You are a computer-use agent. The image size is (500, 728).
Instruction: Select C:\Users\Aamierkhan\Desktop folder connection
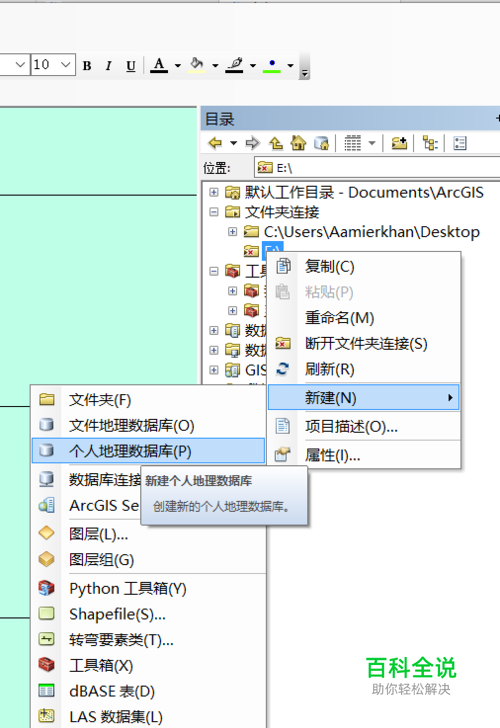pyautogui.click(x=371, y=232)
